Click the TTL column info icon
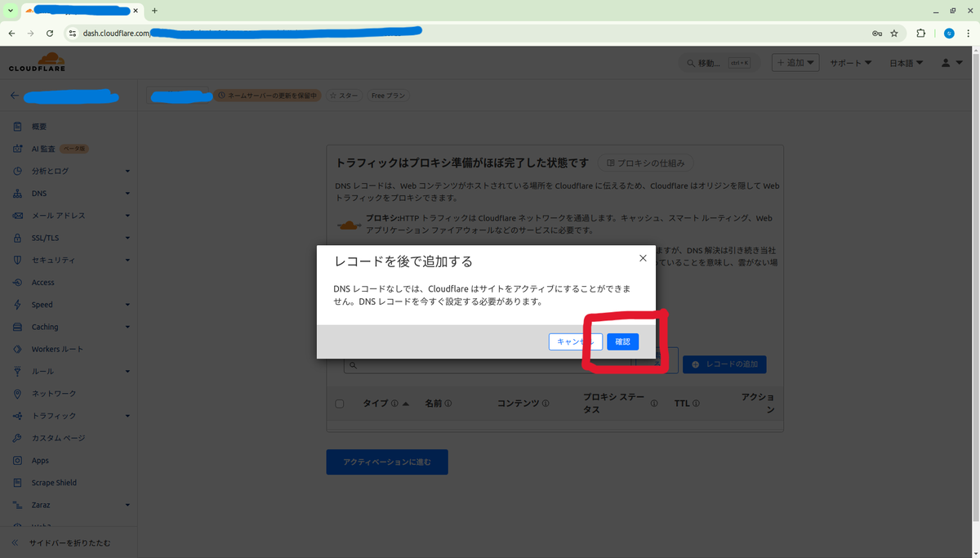The image size is (980, 558). click(x=696, y=404)
